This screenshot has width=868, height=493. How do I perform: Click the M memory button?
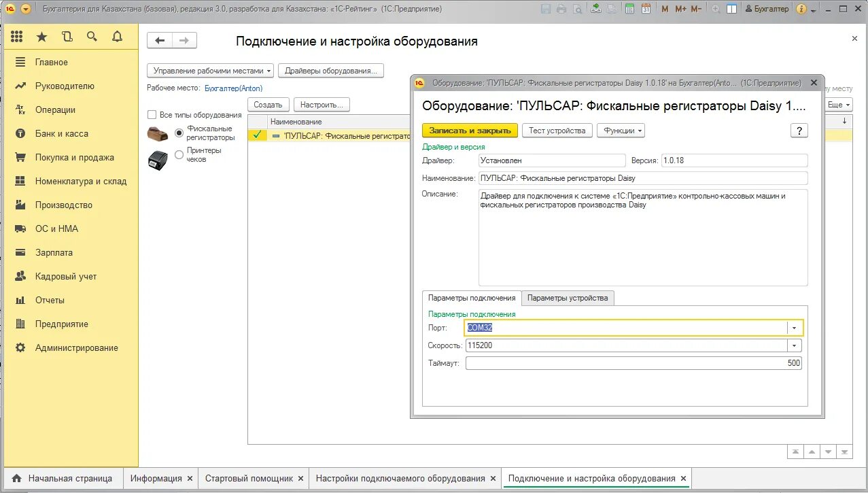click(x=665, y=9)
